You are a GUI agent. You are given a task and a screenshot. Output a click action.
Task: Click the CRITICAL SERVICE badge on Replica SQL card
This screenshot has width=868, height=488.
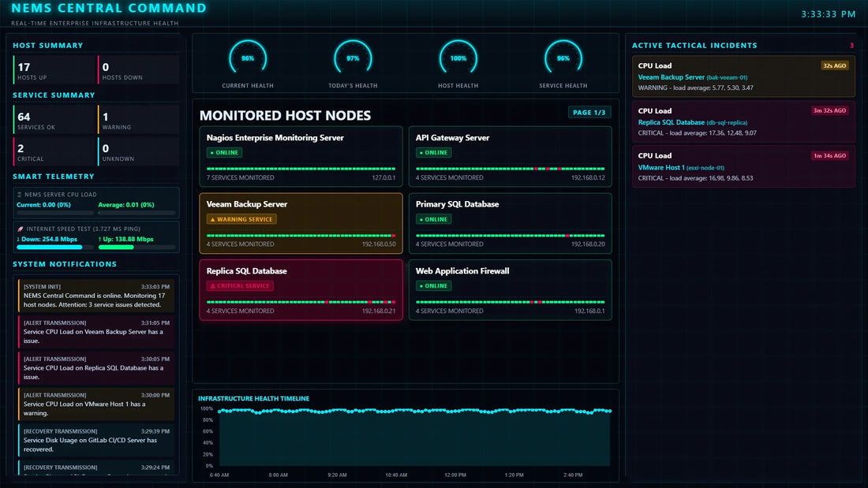click(x=240, y=286)
